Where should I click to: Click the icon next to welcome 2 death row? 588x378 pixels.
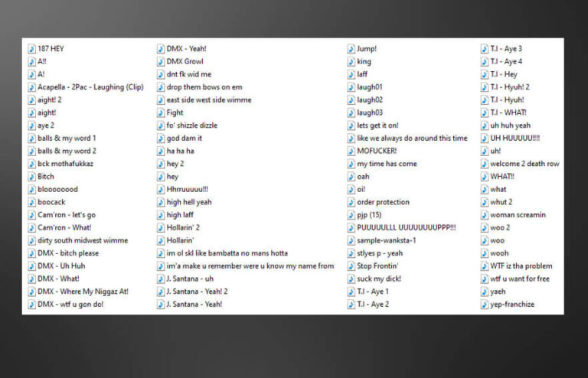point(484,164)
